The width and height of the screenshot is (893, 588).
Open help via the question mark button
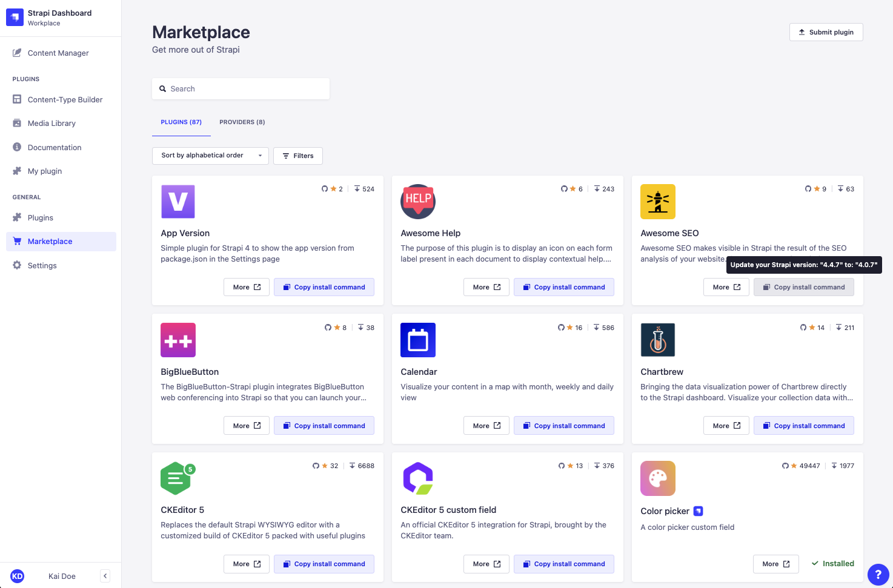coord(878,575)
